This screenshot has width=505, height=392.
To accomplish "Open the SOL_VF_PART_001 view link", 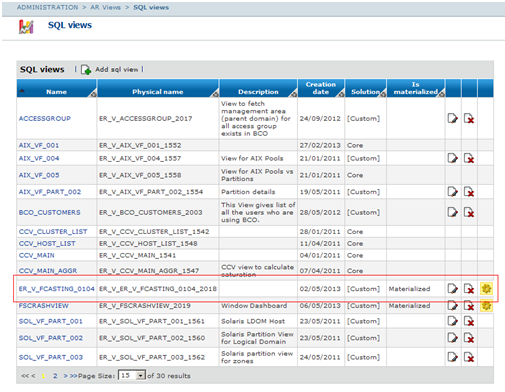I will click(x=51, y=321).
